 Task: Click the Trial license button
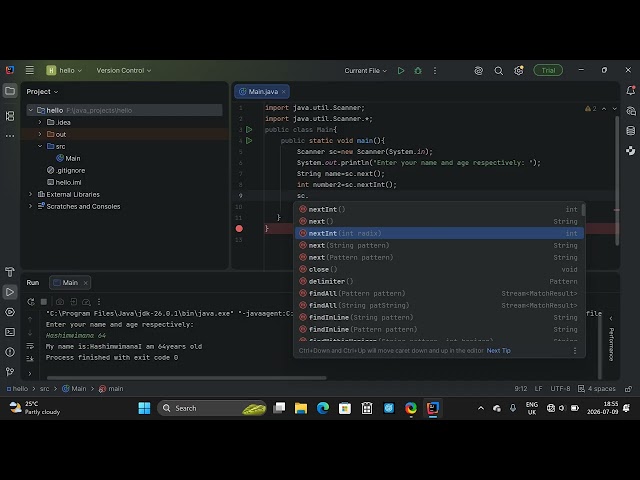[x=548, y=70]
